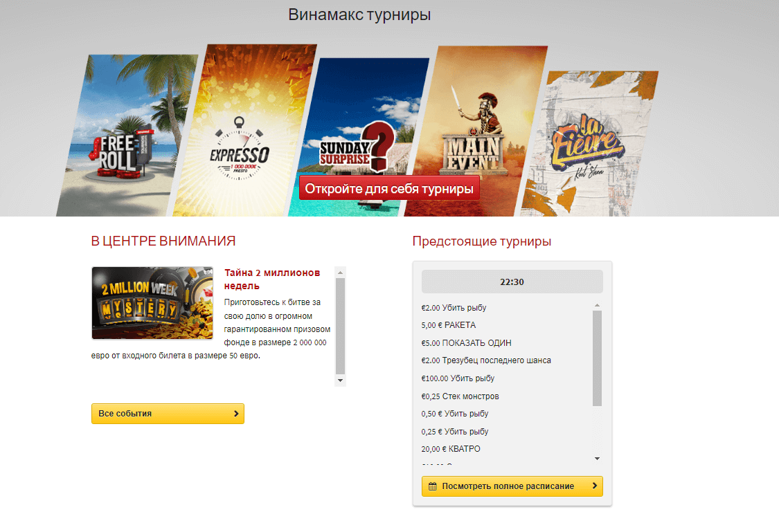Screen dimensions: 779x532
Task: Open the La Fièvre banner
Action: [590, 144]
